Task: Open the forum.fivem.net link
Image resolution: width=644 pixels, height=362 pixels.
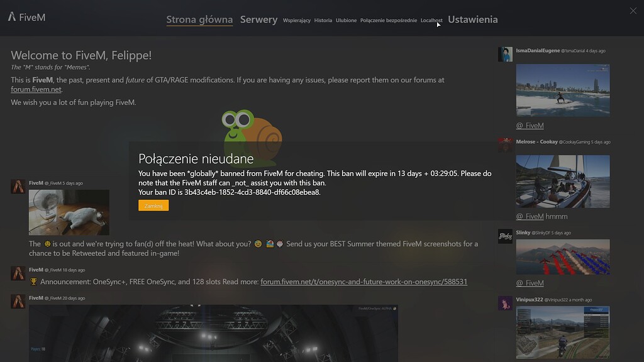Action: [x=35, y=89]
